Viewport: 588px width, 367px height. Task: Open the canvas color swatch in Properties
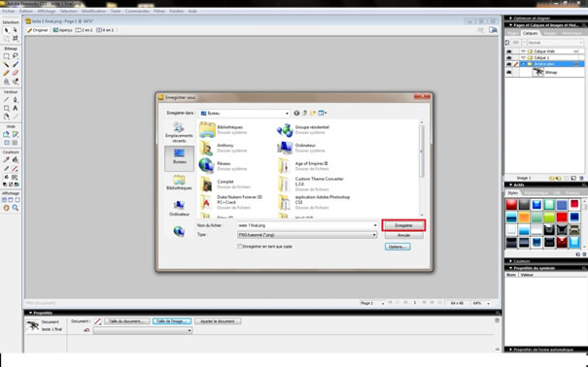point(97,321)
